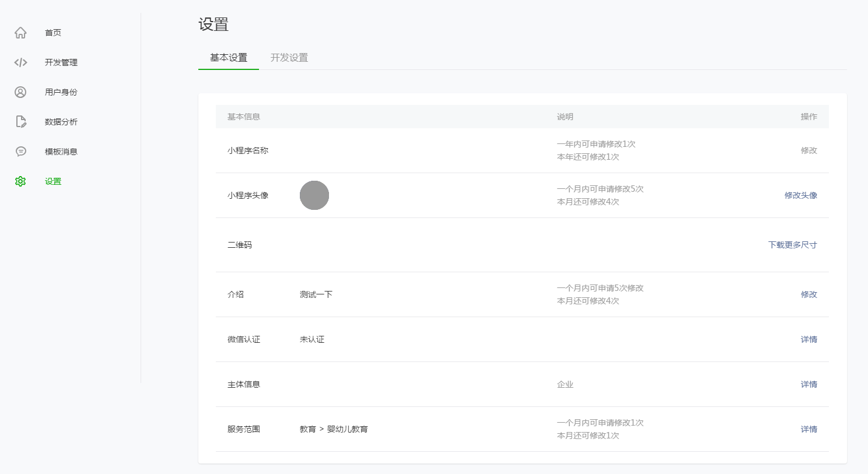View 详情 of 主体信息
The height and width of the screenshot is (474, 868).
[x=808, y=384]
